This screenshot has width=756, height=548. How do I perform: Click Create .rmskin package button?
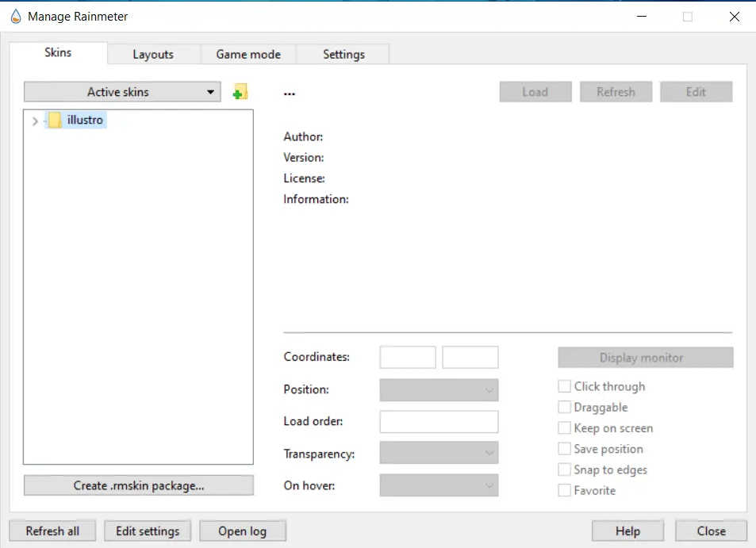[139, 485]
